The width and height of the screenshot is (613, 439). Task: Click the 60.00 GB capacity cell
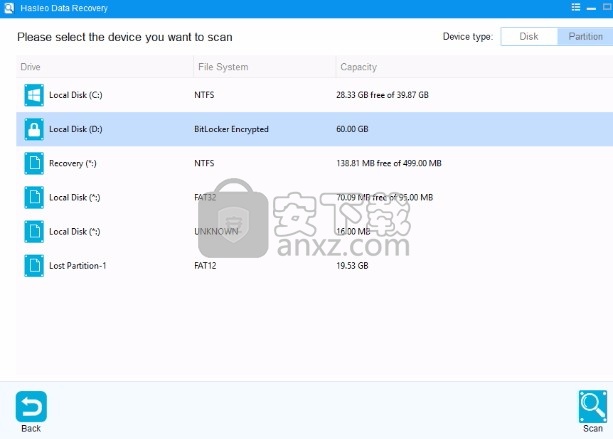[352, 129]
